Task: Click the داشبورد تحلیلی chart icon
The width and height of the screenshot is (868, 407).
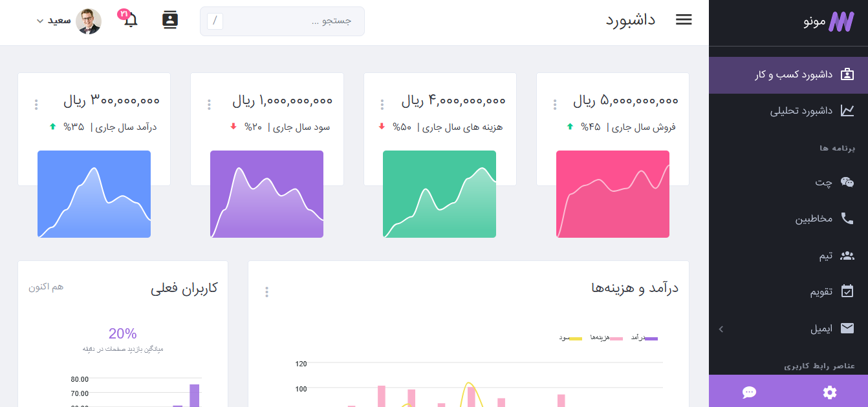Action: pos(848,110)
